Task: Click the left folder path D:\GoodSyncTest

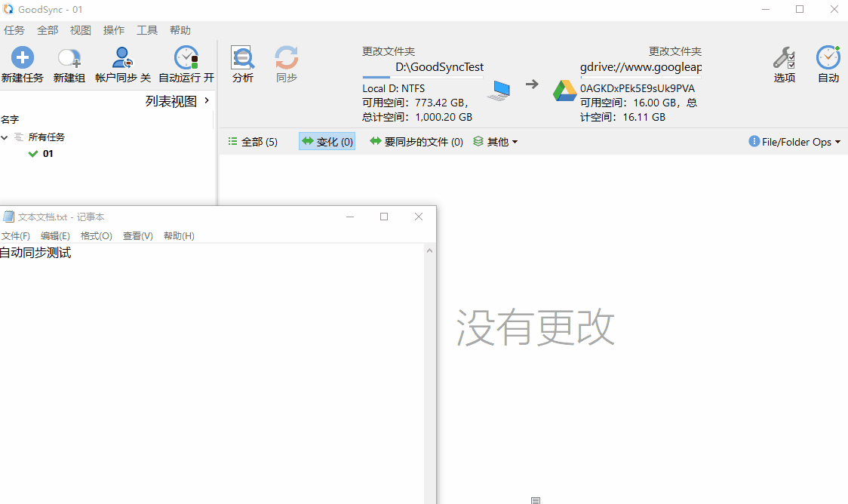Action: tap(439, 67)
